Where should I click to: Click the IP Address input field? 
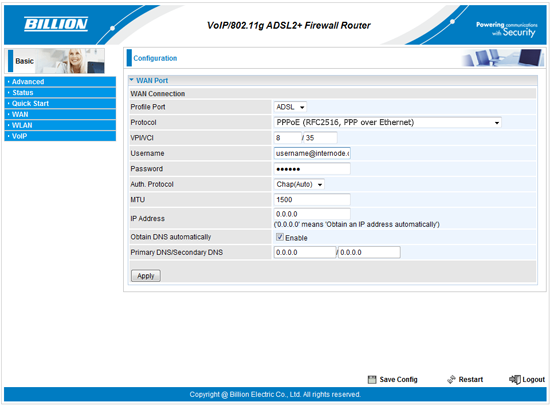tap(312, 214)
